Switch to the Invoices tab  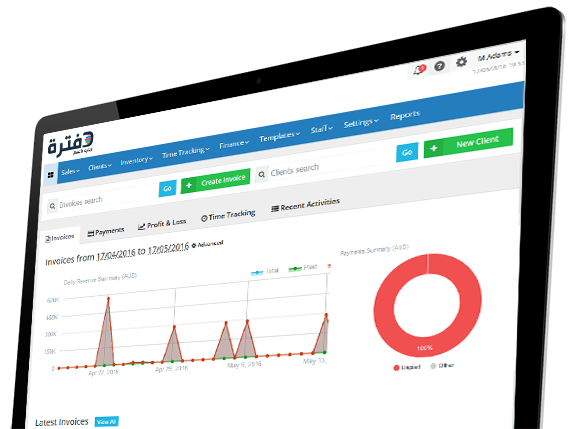pos(60,238)
